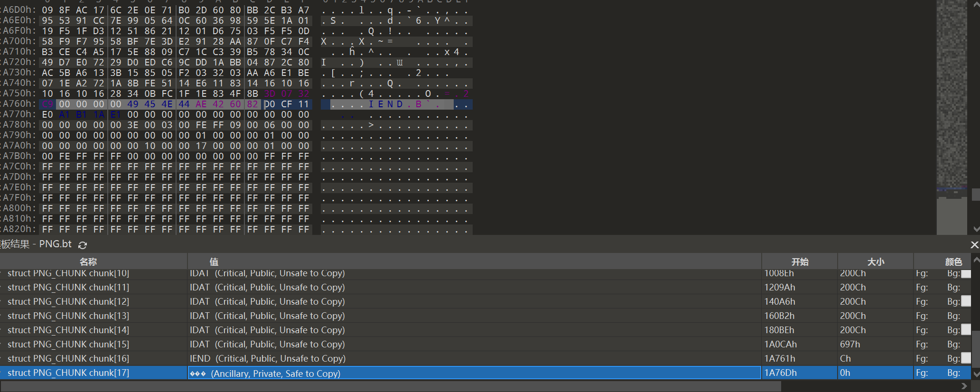The width and height of the screenshot is (980, 392).
Task: Click IEND value of chunk[16]
Action: pyautogui.click(x=268, y=358)
